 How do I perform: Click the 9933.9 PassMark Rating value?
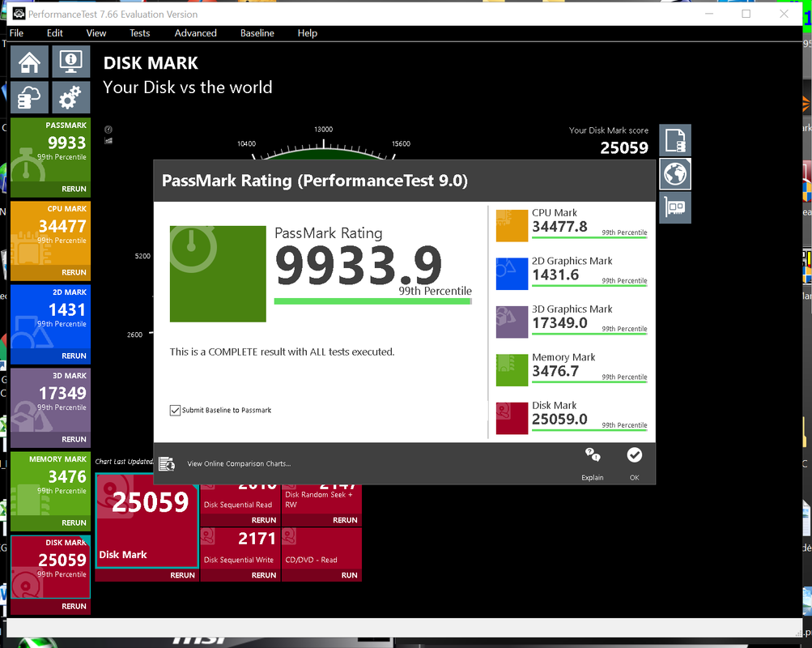pyautogui.click(x=359, y=265)
